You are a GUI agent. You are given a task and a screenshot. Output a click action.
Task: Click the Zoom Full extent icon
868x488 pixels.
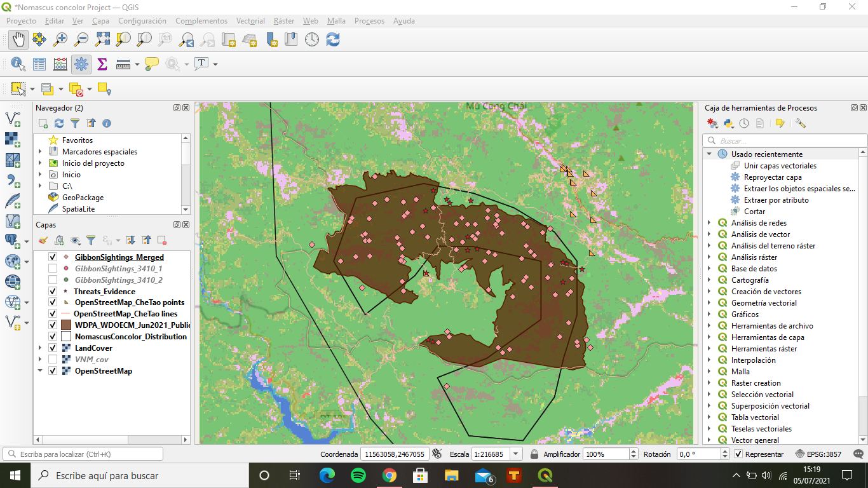coord(102,39)
